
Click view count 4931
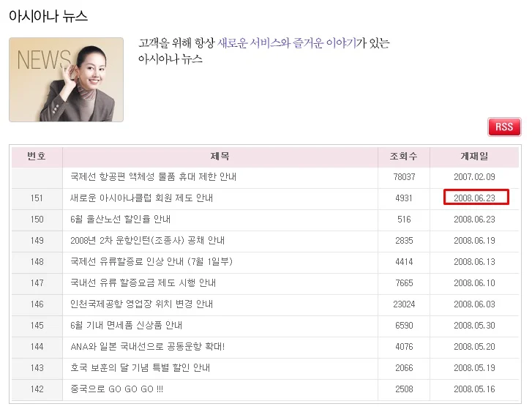[x=404, y=198]
